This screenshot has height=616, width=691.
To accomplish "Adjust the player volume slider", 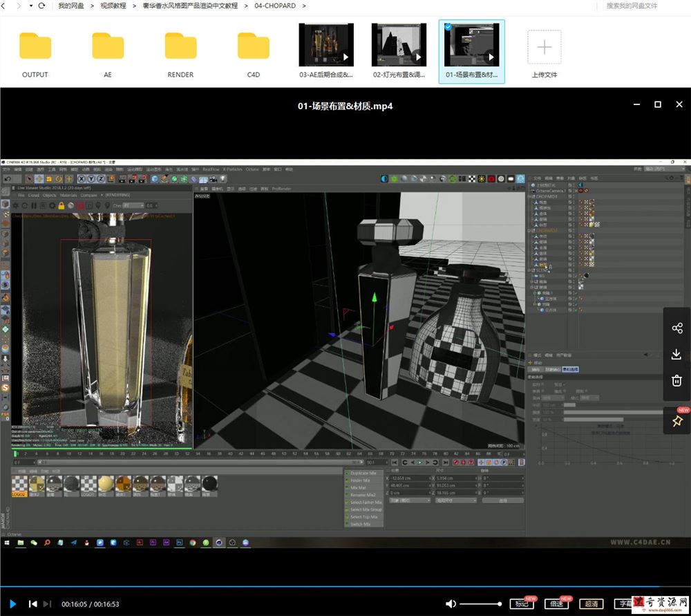I will [480, 604].
